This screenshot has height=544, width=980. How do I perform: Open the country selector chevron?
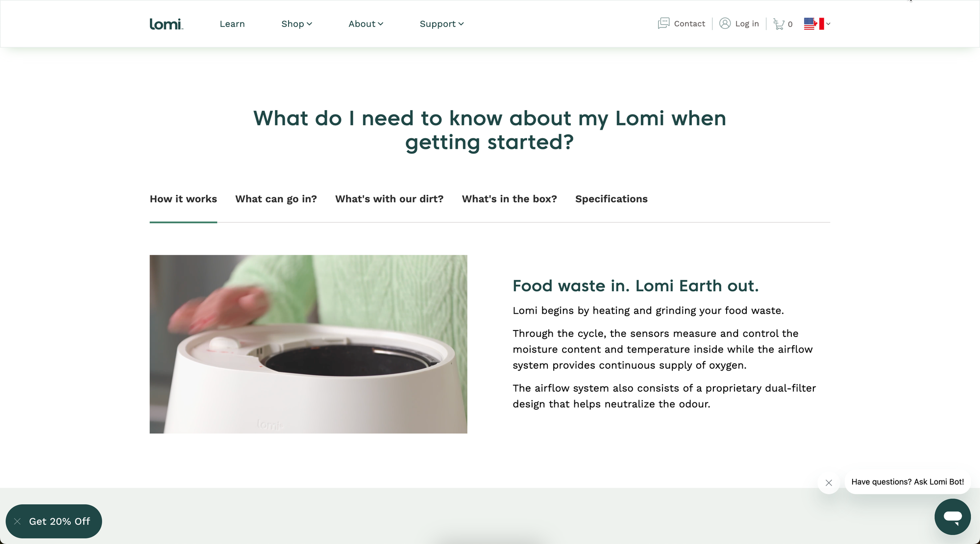coord(828,24)
